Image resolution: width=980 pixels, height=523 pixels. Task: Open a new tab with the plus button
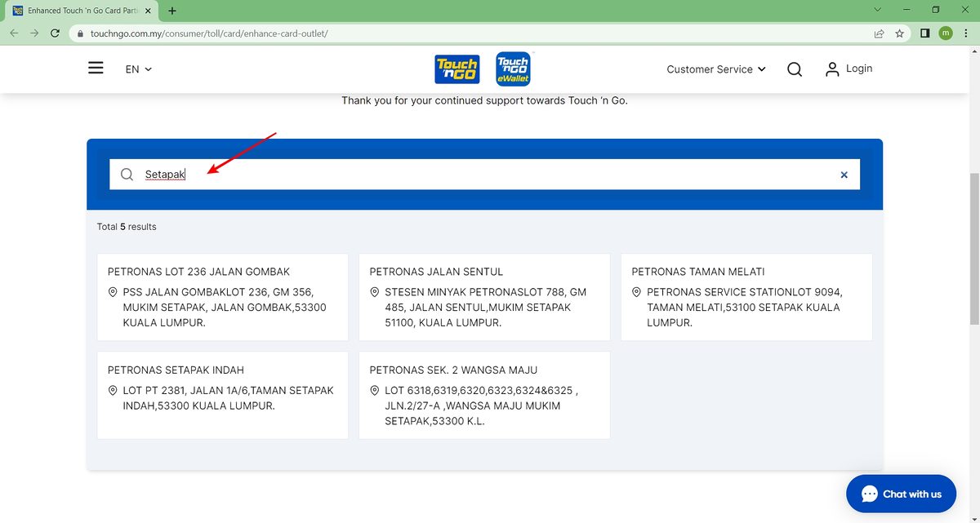tap(171, 11)
